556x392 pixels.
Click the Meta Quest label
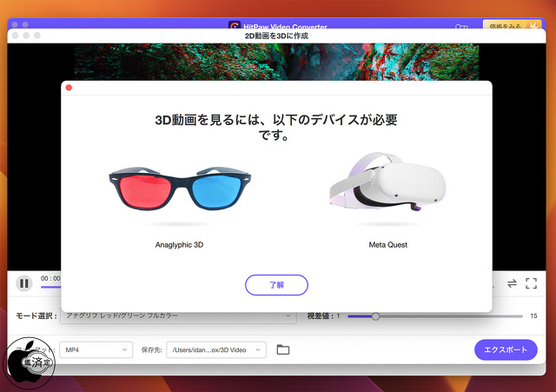[388, 245]
